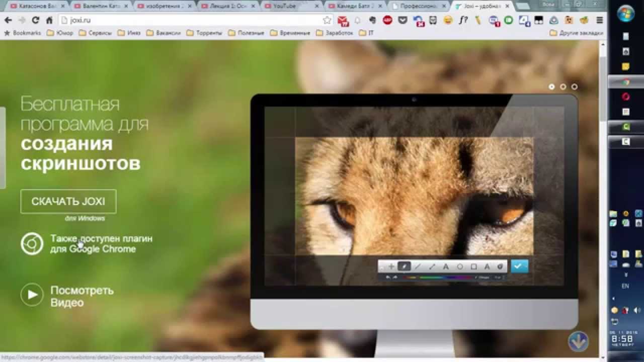The width and height of the screenshot is (644, 362).
Task: Open the Полезные bookmarks folder
Action: pos(246,33)
